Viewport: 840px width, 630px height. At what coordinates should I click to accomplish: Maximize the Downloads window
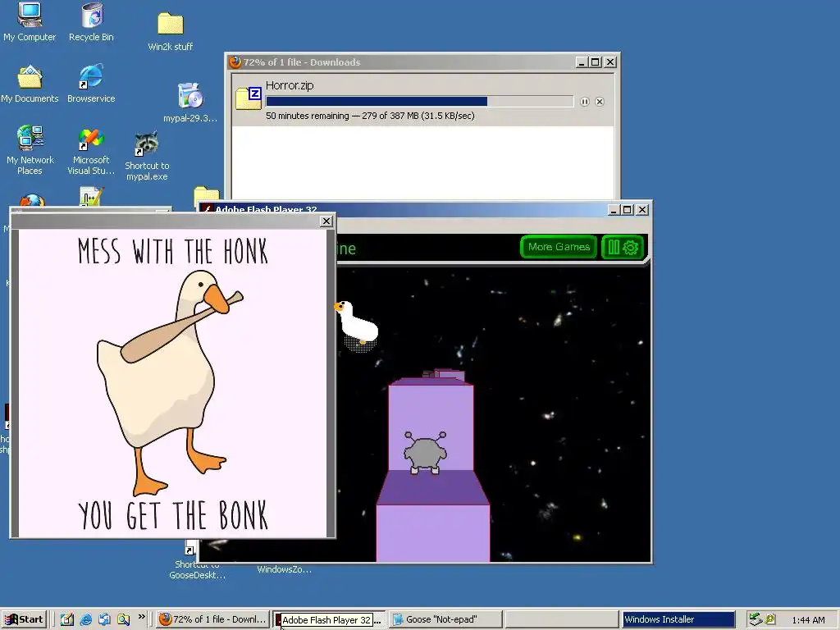pos(596,62)
